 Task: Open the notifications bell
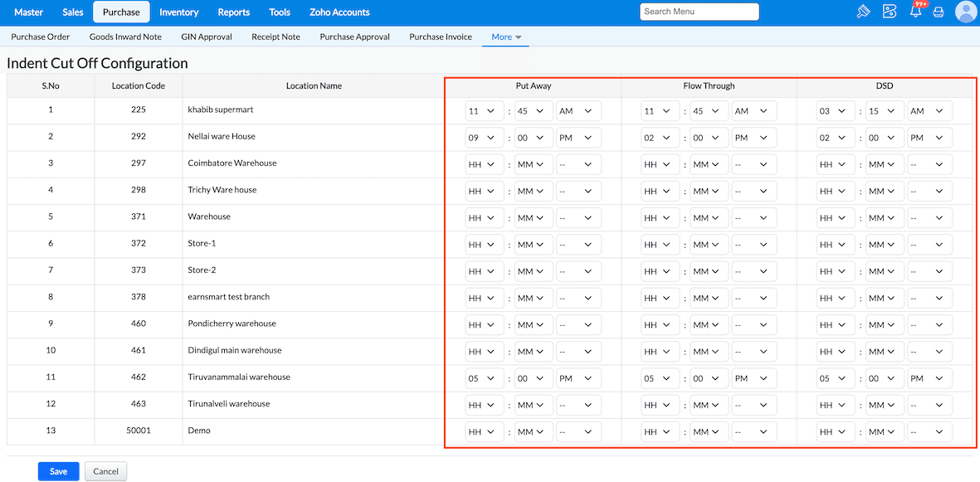916,12
